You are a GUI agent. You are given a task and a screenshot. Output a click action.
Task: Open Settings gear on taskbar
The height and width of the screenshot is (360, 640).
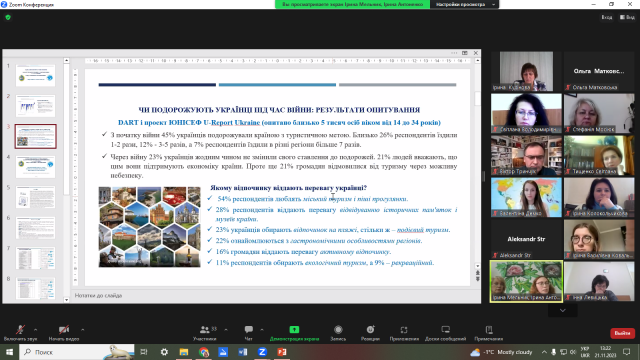pos(164,352)
